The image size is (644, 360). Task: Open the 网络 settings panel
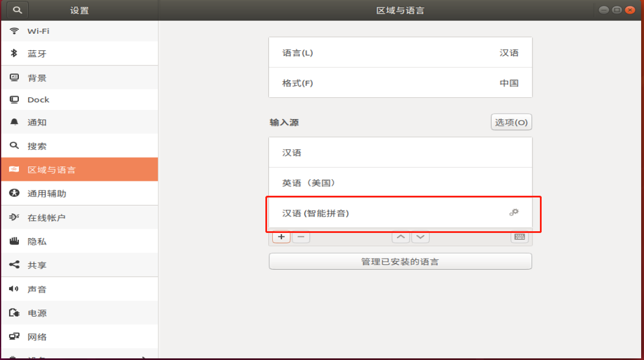coord(79,337)
